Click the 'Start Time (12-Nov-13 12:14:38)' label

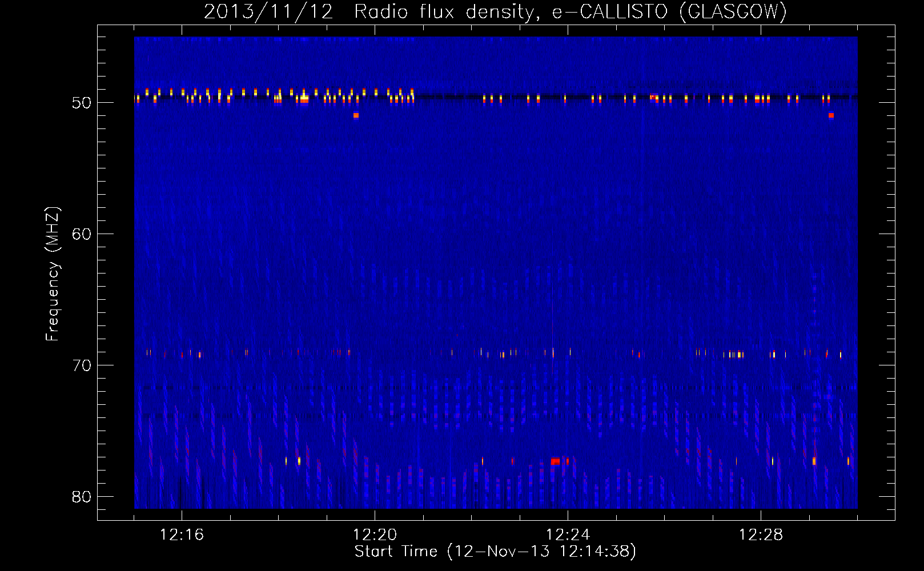click(x=495, y=552)
